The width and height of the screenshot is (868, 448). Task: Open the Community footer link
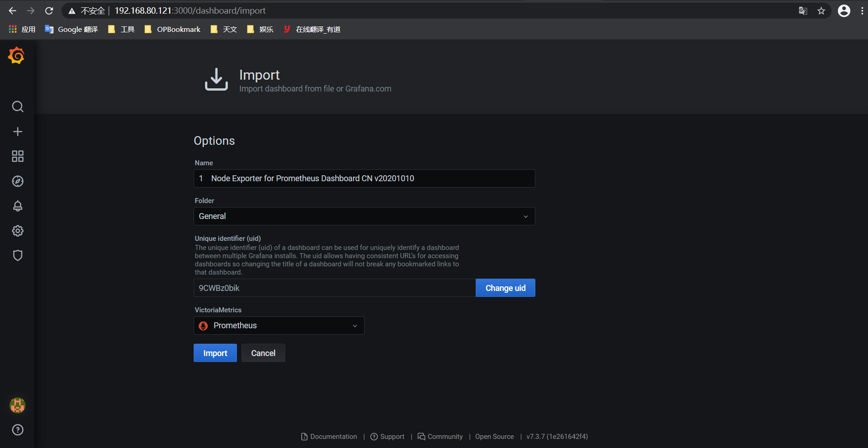[440, 437]
